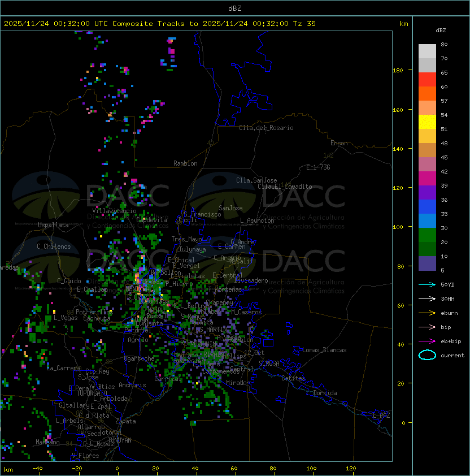
Task: Click the 'current' legend label
Action: (452, 356)
